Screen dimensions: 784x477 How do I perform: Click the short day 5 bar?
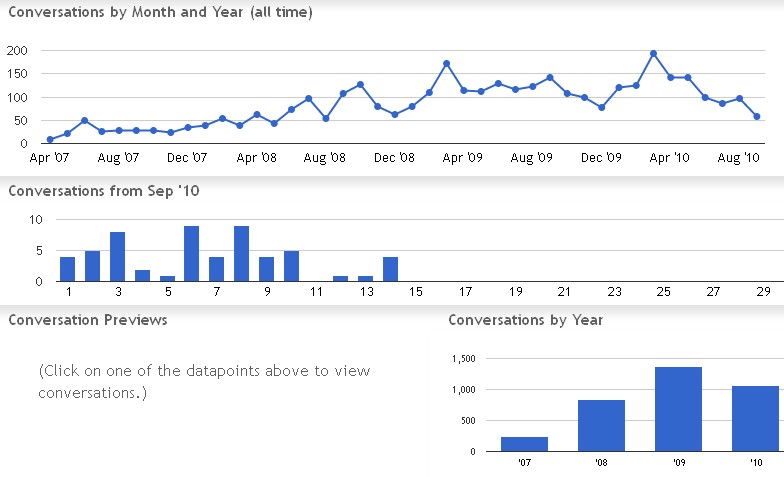point(167,278)
